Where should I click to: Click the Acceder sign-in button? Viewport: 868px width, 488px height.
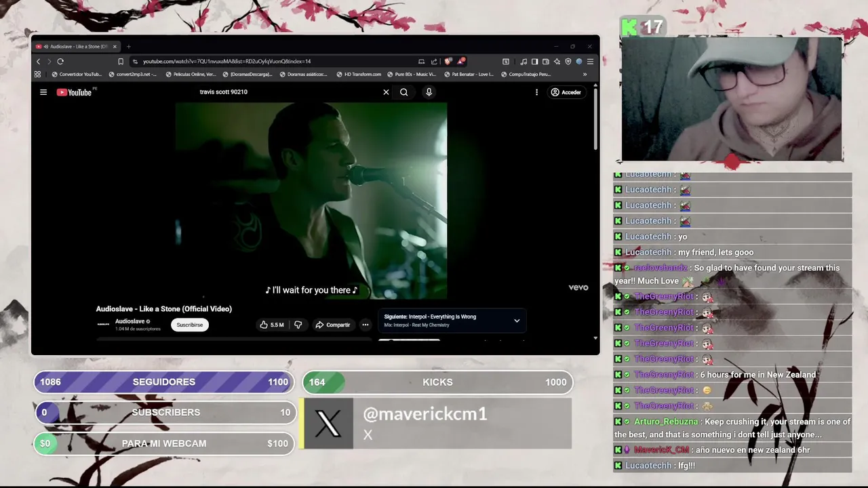(x=566, y=92)
